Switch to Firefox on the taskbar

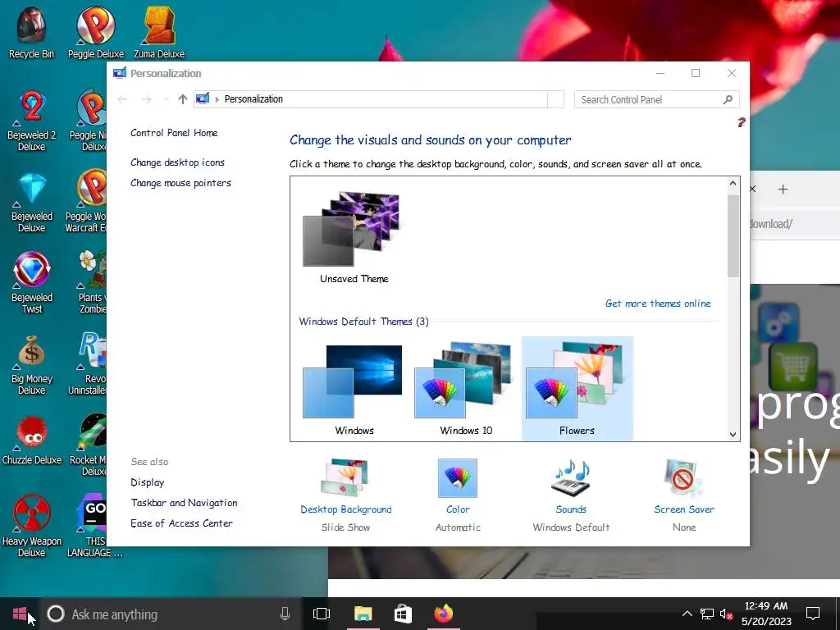pos(444,614)
